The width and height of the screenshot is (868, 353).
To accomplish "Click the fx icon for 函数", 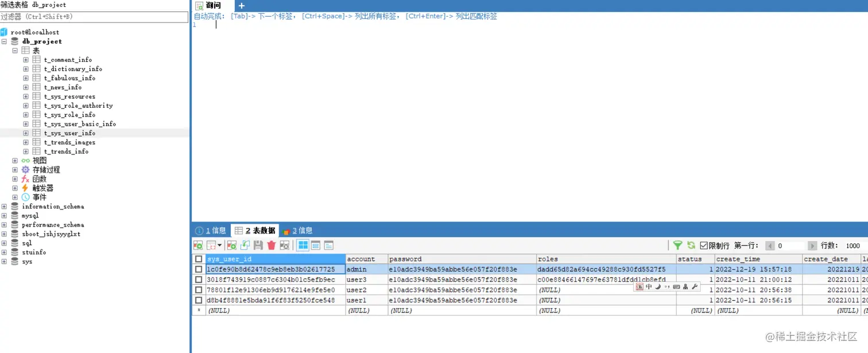I will pos(25,179).
